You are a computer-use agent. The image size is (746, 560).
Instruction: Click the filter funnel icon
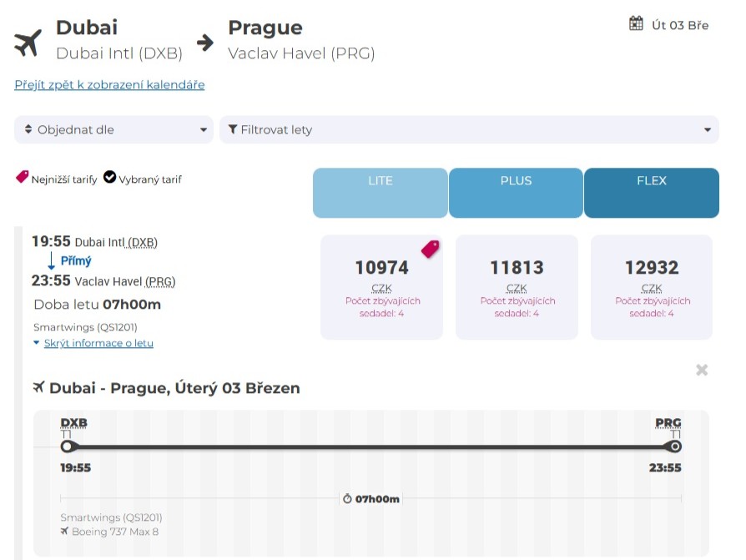(x=233, y=130)
